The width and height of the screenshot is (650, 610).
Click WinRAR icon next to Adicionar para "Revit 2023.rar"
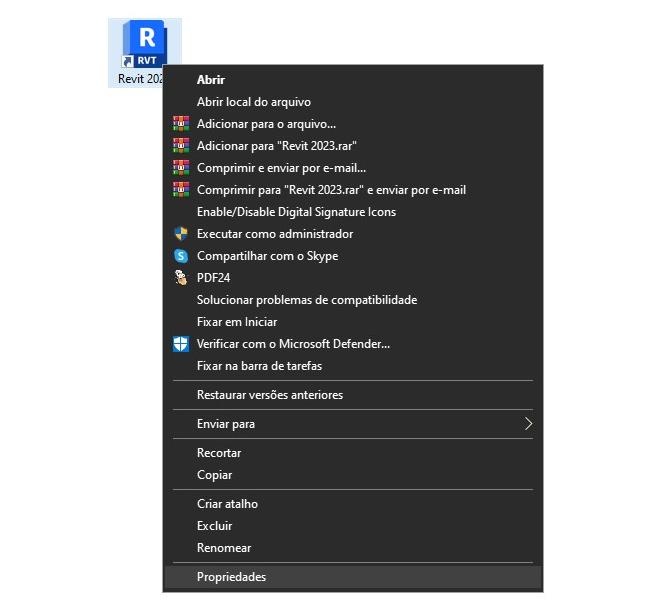[x=181, y=145]
